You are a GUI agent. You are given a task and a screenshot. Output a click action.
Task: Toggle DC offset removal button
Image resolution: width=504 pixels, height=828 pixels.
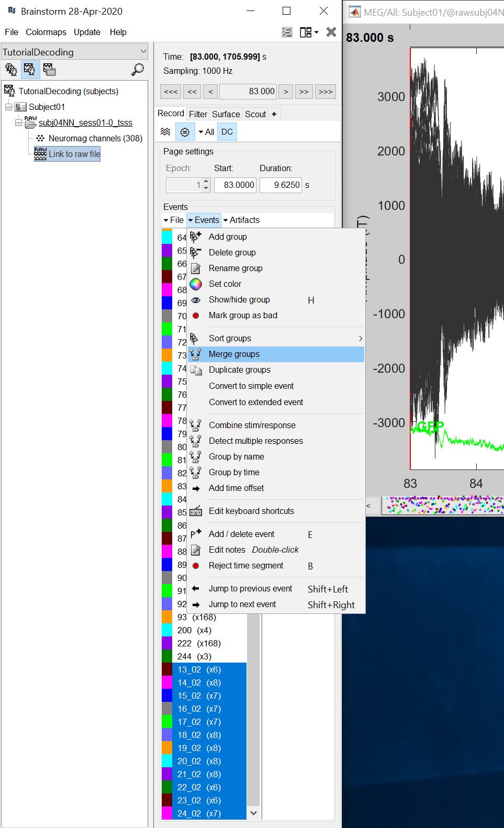pyautogui.click(x=227, y=132)
